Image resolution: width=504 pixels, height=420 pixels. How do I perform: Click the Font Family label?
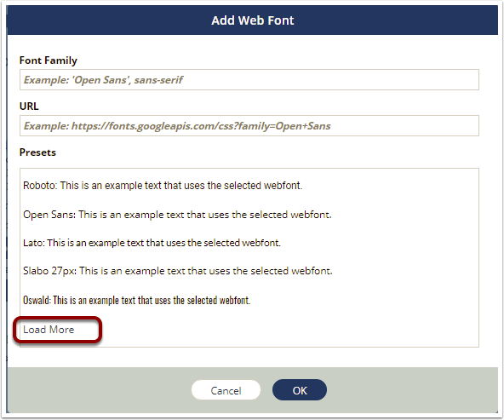pyautogui.click(x=49, y=60)
